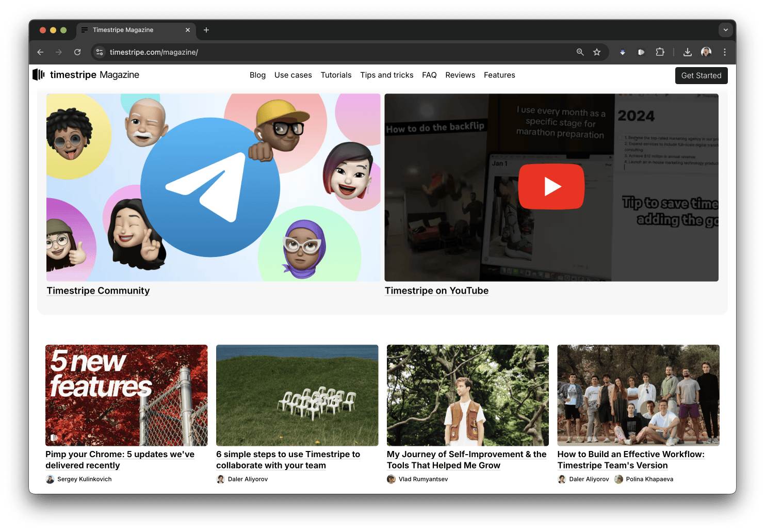Click the man in forest article thumbnail

coord(468,395)
